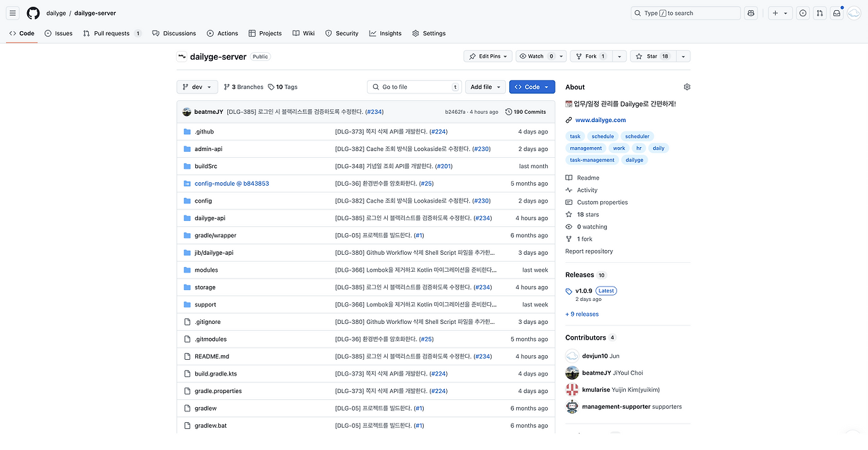Open the hamburger navigation menu
Screen dimensions: 868x450
click(13, 13)
